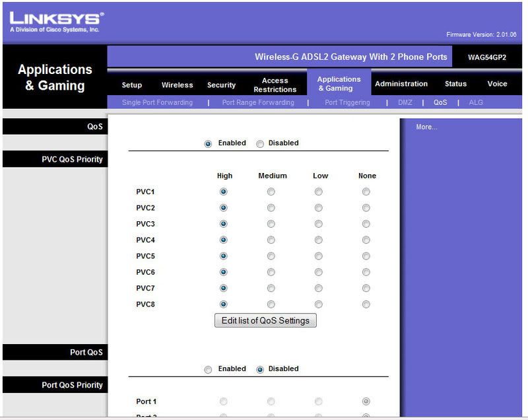This screenshot has width=528, height=420.
Task: Set PVC5 priority to Low
Action: coord(318,256)
